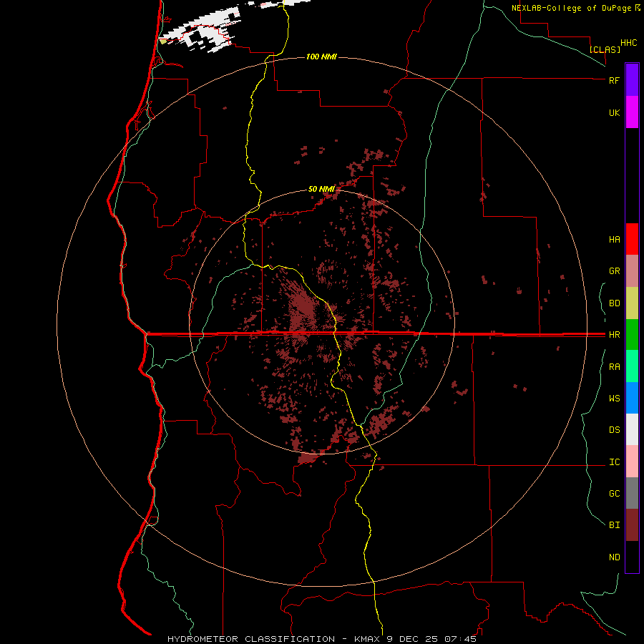Click the 9 DEC 25 date text
Image resolution: width=644 pixels, height=644 pixels.
point(412,639)
